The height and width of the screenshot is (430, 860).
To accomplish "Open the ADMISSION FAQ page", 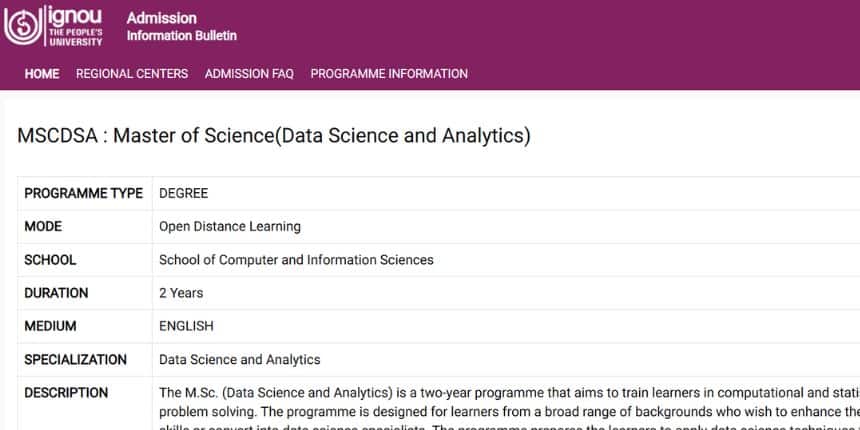I will tap(249, 73).
